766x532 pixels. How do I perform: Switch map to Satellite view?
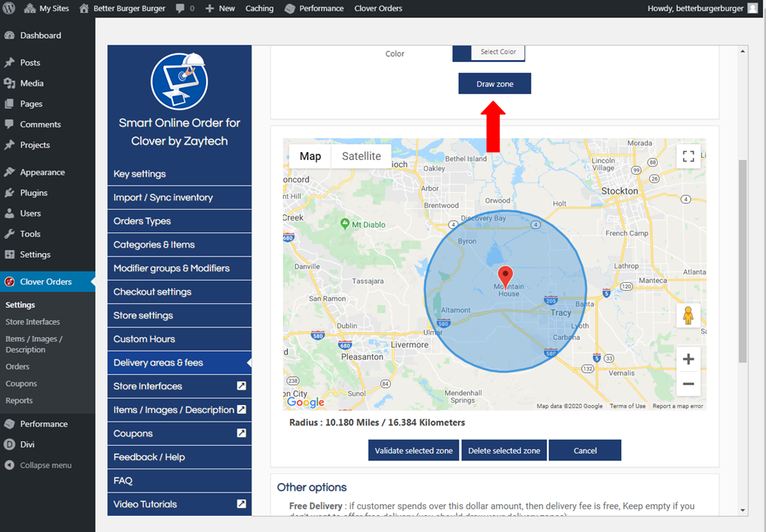click(361, 156)
